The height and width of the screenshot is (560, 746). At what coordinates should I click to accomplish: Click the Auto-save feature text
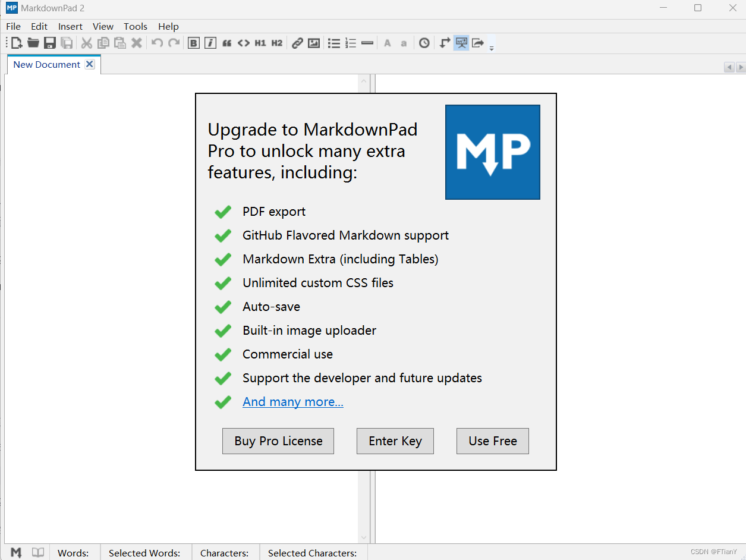click(x=272, y=307)
